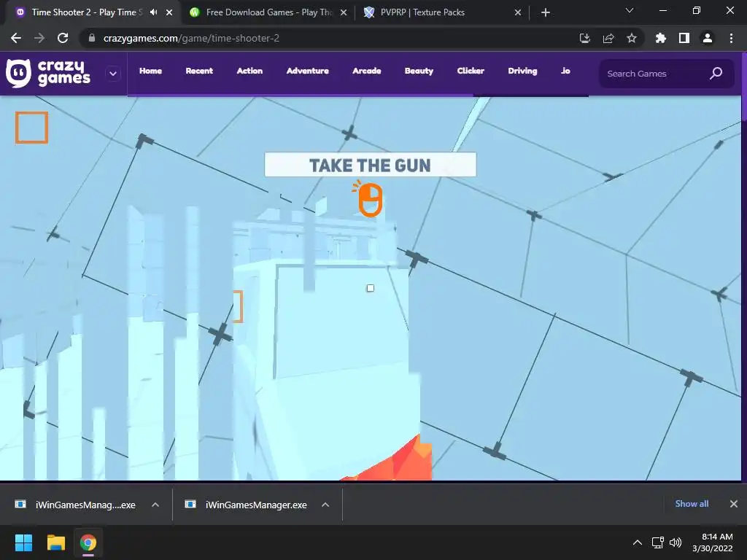Click the install app icon in address bar

pyautogui.click(x=585, y=38)
